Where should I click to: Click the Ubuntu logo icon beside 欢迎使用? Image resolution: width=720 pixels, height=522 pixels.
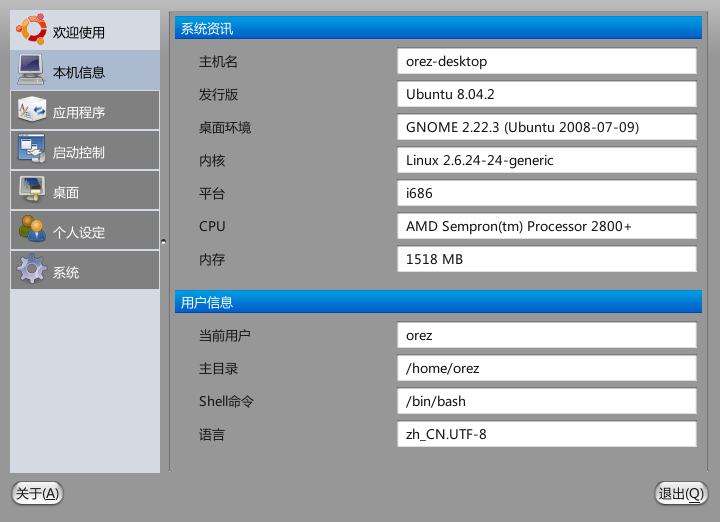tap(31, 29)
